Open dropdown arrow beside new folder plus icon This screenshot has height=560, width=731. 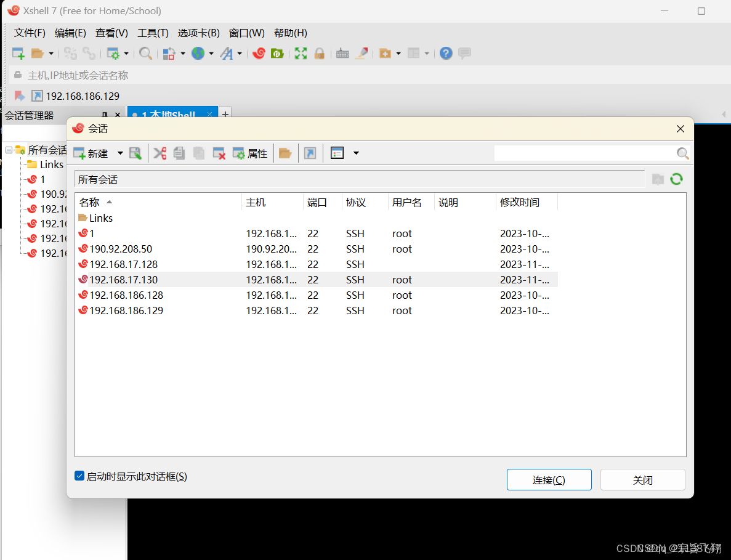pos(398,54)
